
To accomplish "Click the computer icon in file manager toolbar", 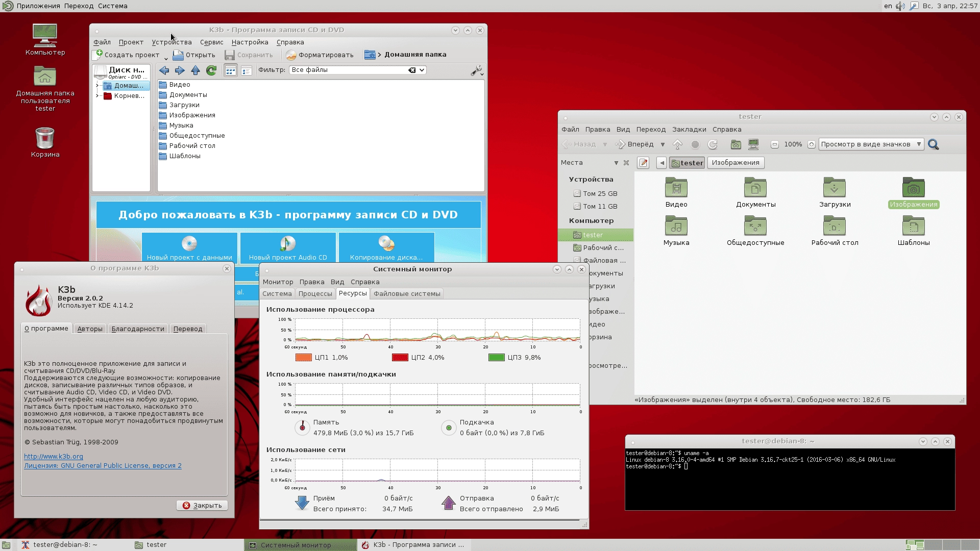I will click(753, 144).
